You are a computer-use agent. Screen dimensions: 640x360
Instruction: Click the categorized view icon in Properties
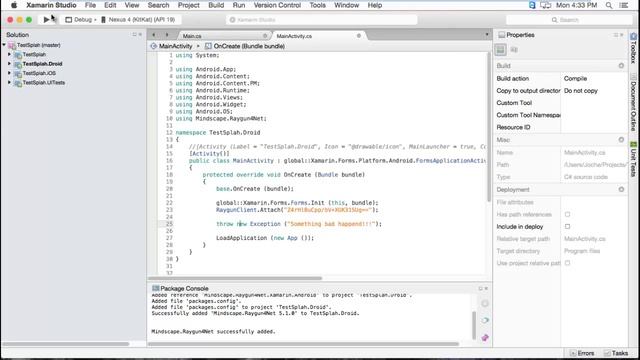[500, 50]
